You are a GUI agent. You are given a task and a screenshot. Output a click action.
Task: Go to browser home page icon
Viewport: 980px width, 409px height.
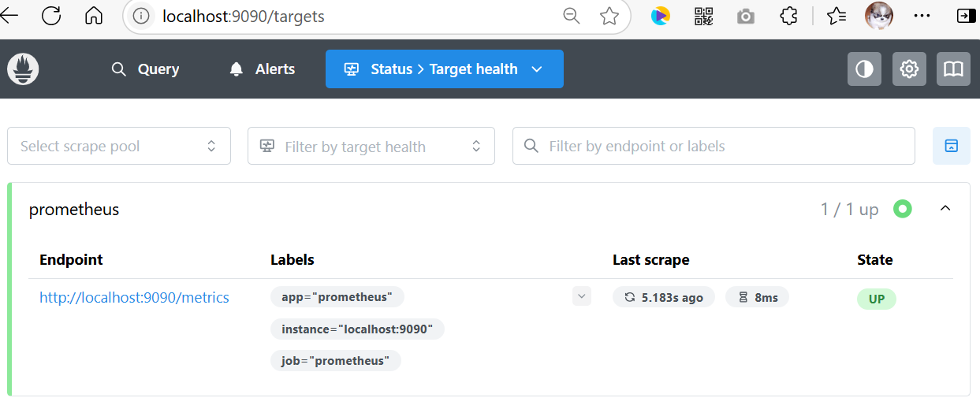[x=94, y=16]
